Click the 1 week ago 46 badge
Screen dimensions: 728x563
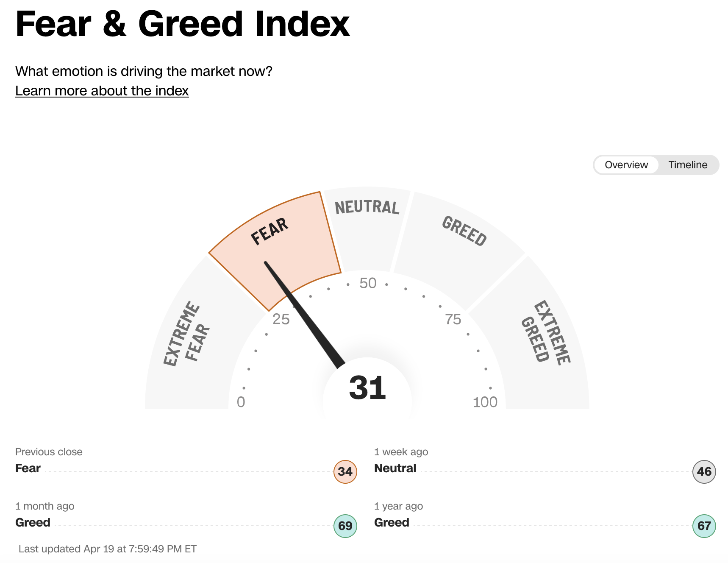coord(704,471)
